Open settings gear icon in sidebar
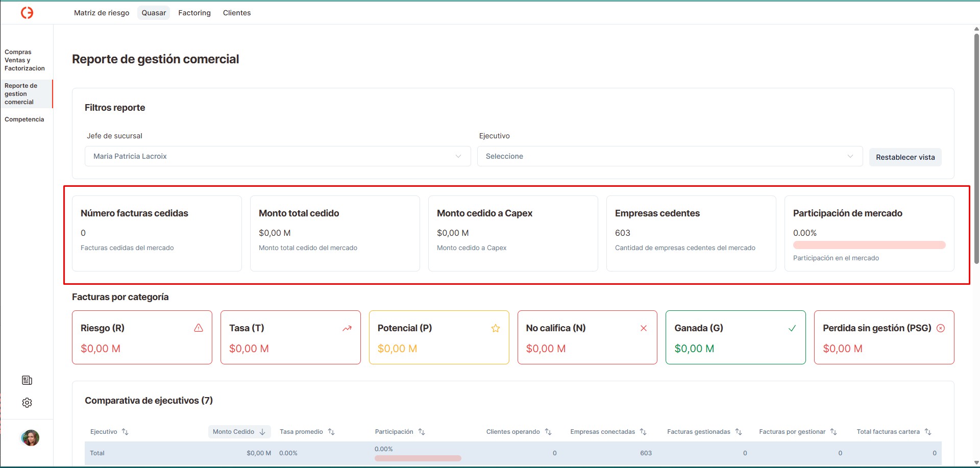 (27, 403)
